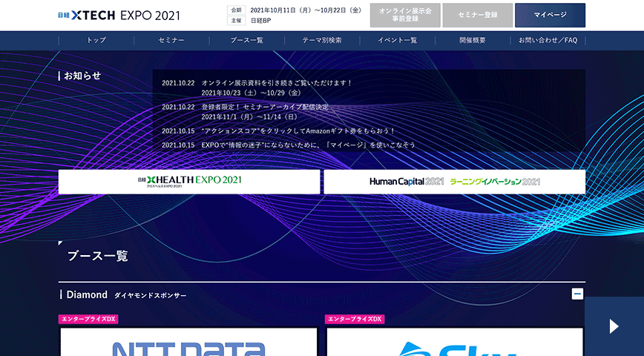
Task: Open the Sky booth logo card
Action: pos(456,343)
